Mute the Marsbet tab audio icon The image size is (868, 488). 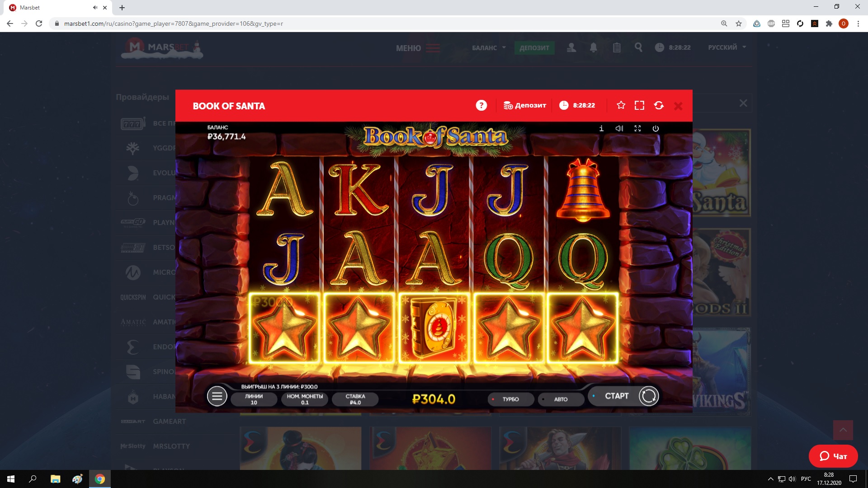tap(95, 8)
